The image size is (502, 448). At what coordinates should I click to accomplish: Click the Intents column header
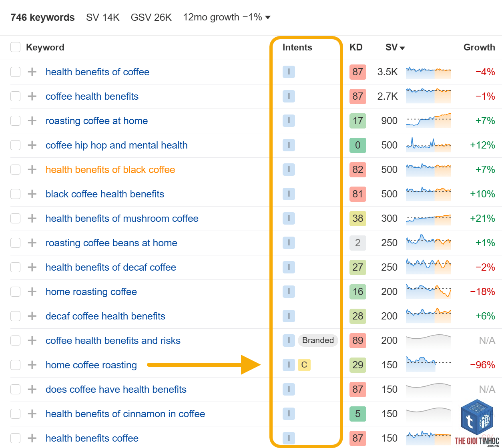coord(297,47)
